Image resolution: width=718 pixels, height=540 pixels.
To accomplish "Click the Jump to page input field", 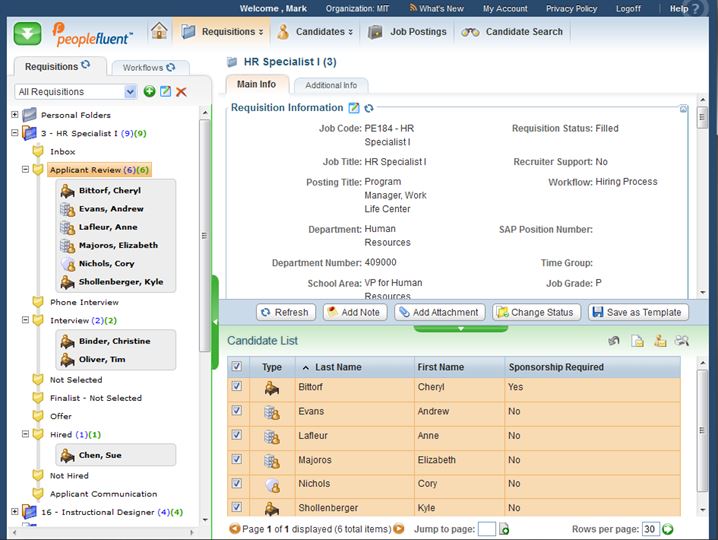I will (x=486, y=529).
